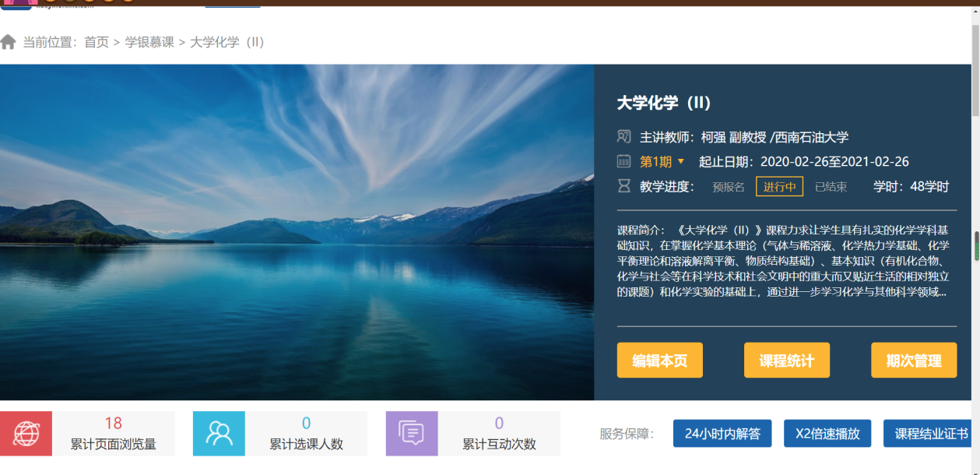
Task: Open 课程统计 course statistics
Action: pyautogui.click(x=786, y=361)
